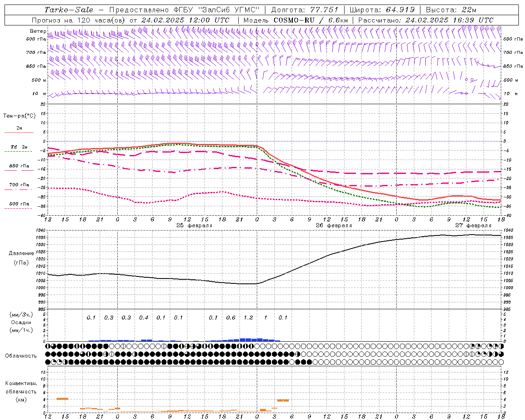This screenshot has height=420, width=525.
Task: Click the 2м temperature legend line
Action: 19,130
